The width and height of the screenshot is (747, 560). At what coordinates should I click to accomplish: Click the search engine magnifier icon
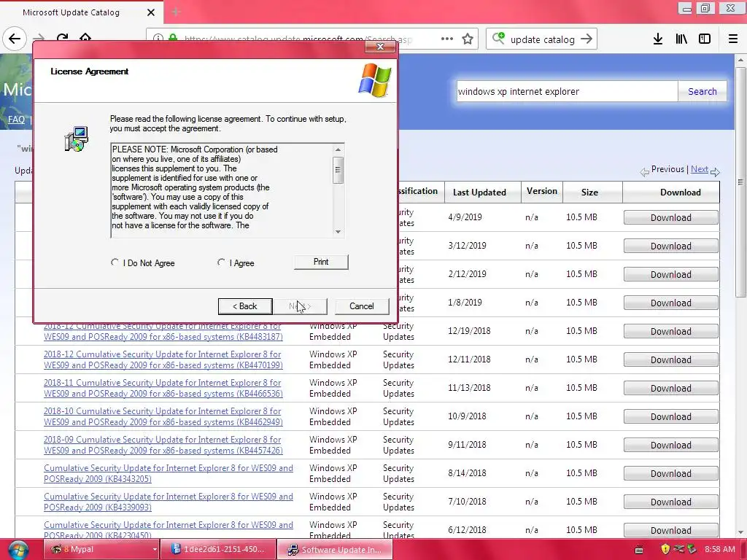tap(498, 38)
